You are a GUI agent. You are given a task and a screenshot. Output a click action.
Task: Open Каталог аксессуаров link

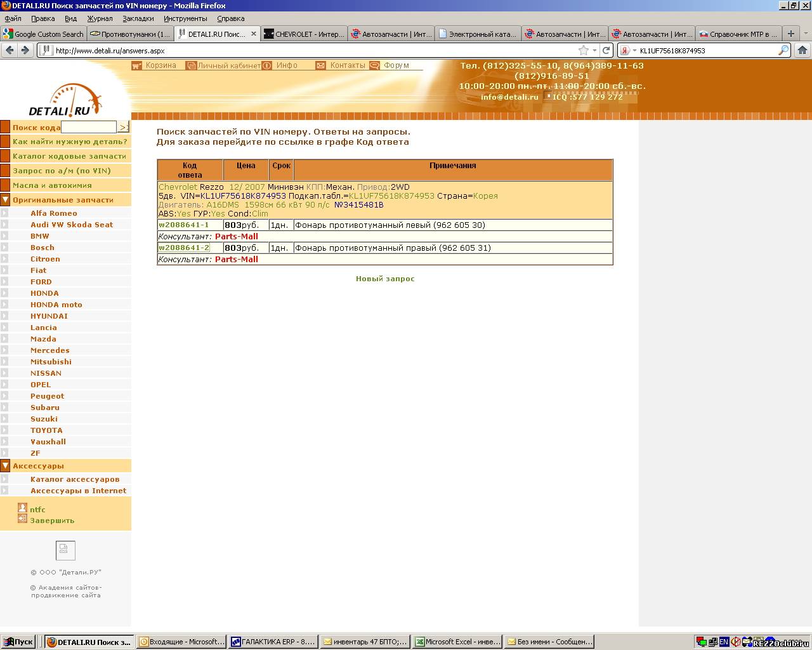coord(75,479)
